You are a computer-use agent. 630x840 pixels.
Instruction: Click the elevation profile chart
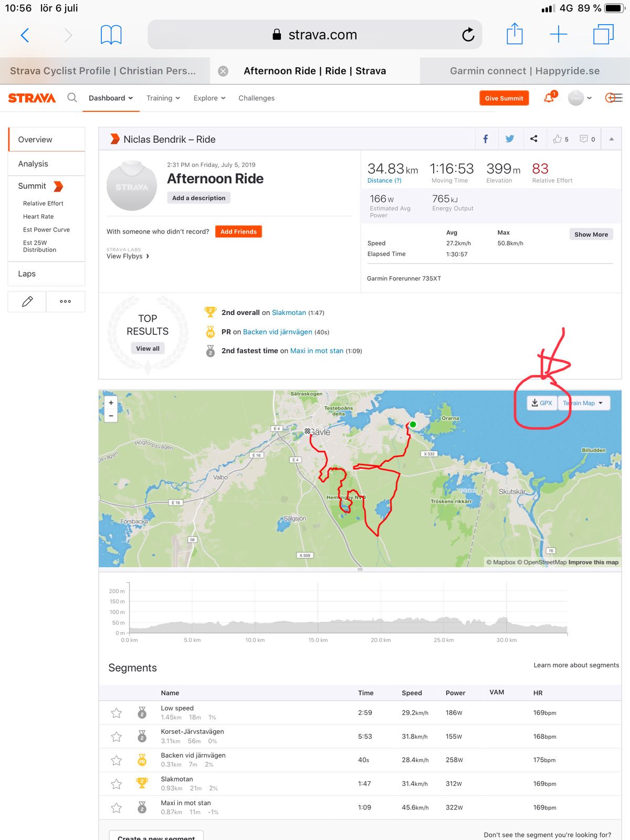[348, 609]
